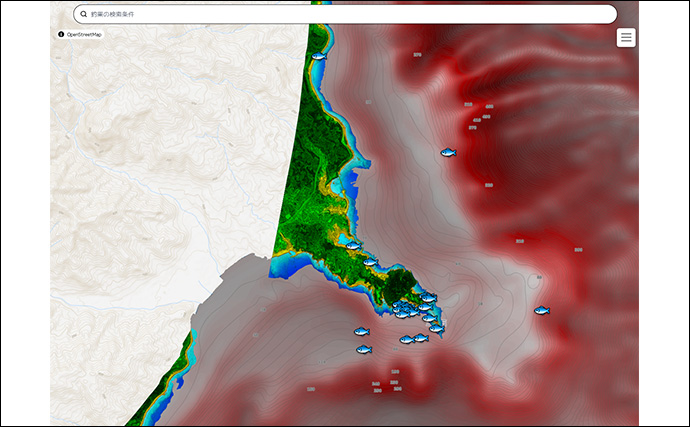Viewport: 690px width, 427px height.
Task: Select the lone fish marker offshore to the northeast
Action: [x=448, y=152]
